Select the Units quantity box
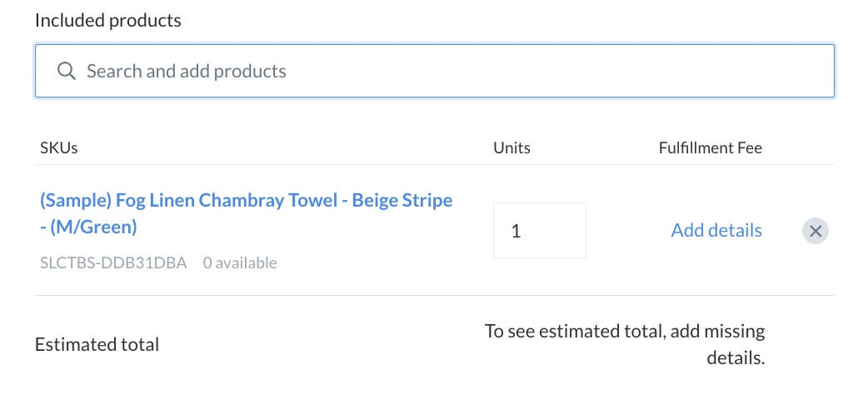The width and height of the screenshot is (868, 395). [539, 230]
